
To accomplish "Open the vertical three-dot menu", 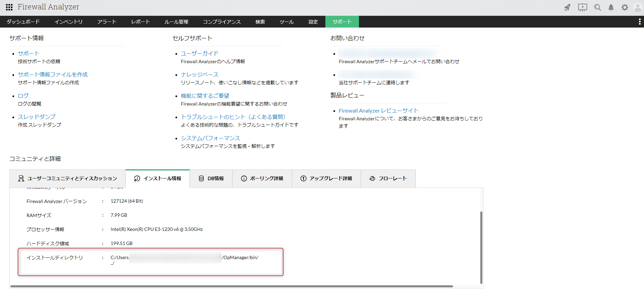I will 639,22.
